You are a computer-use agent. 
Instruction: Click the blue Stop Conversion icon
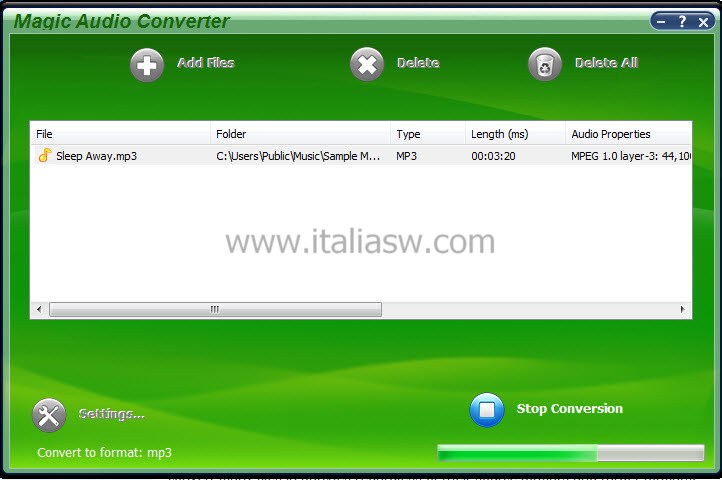tap(487, 410)
